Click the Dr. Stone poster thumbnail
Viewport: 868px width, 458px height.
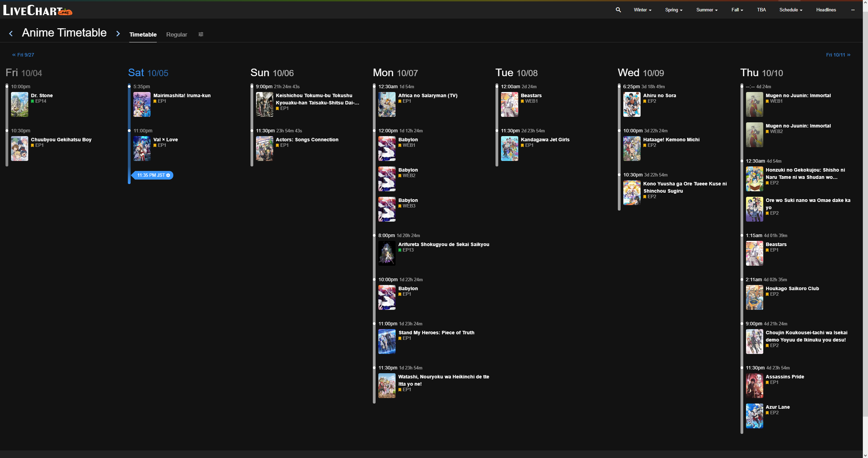tap(20, 104)
